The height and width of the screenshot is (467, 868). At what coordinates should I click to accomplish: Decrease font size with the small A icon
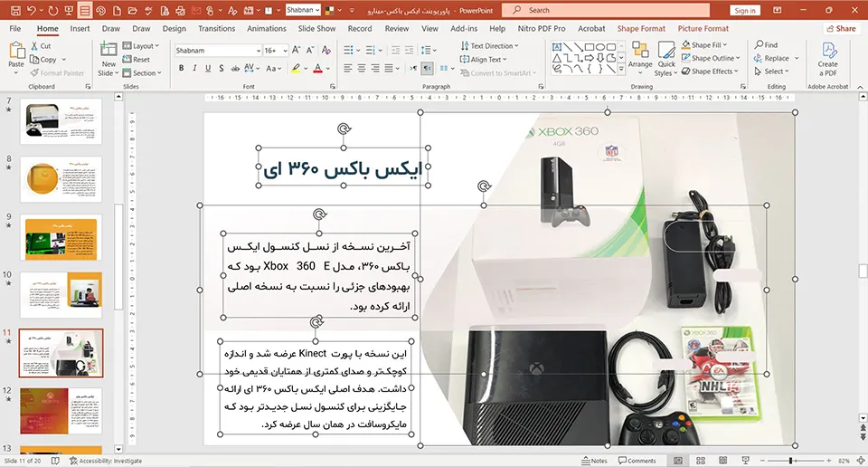click(x=310, y=51)
